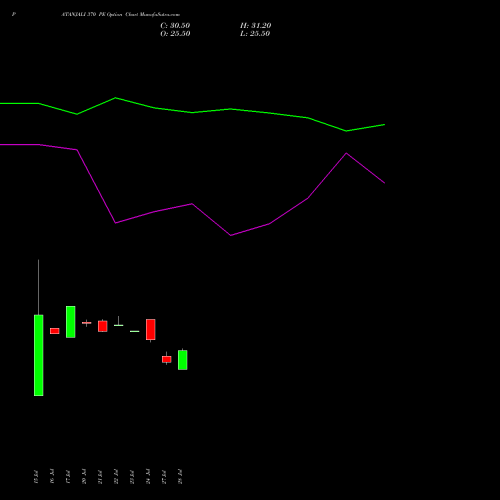500x500 pixels.
Task: Click the 28 Jul date label
Action: pyautogui.click(x=180, y=477)
